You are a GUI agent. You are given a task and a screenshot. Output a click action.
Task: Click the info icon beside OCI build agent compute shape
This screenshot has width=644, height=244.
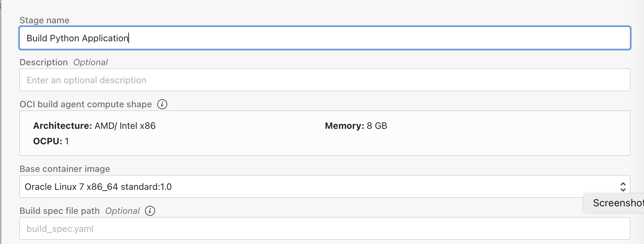pos(162,104)
